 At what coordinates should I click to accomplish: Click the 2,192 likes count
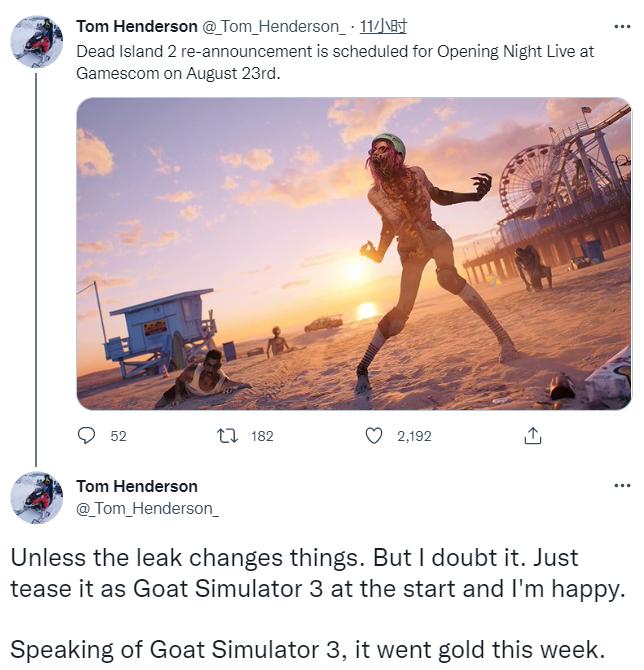point(414,435)
